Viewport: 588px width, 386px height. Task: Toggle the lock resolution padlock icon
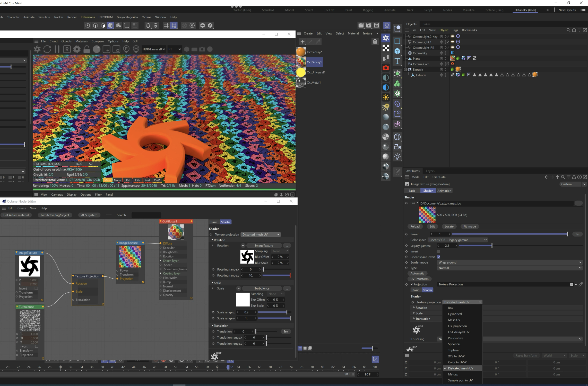tap(87, 49)
